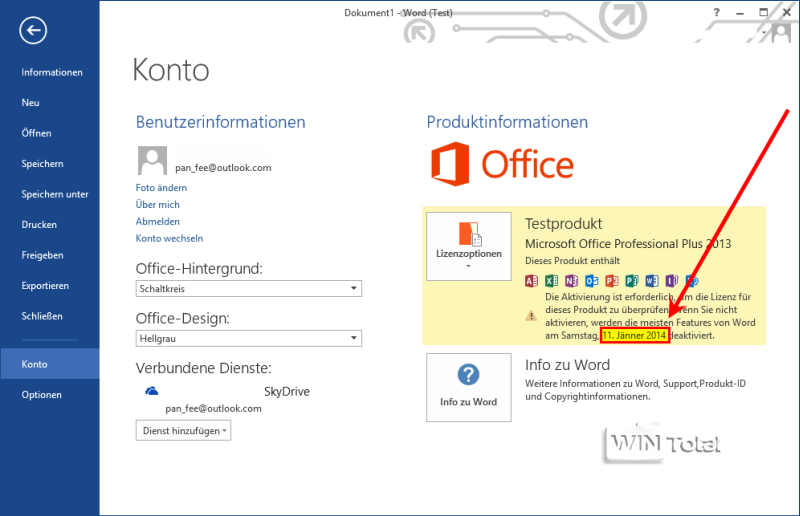Choose Schließen in the sidebar
The width and height of the screenshot is (800, 516).
tap(50, 316)
